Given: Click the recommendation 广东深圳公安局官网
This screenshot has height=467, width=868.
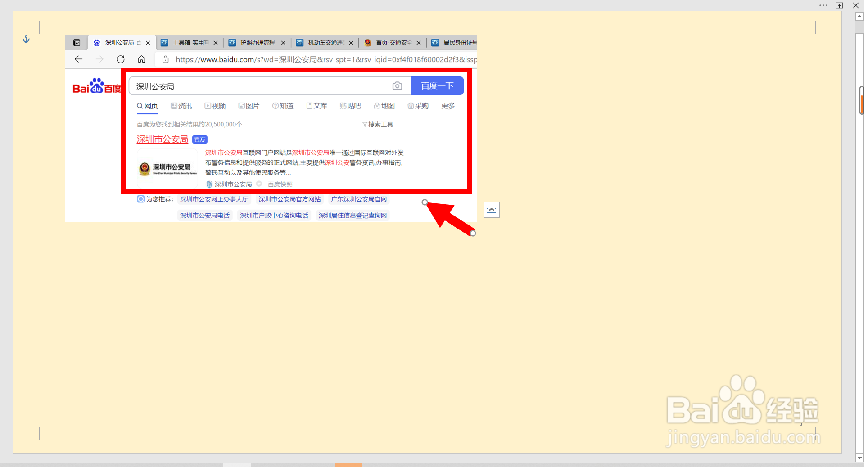Looking at the screenshot, I should 359,199.
